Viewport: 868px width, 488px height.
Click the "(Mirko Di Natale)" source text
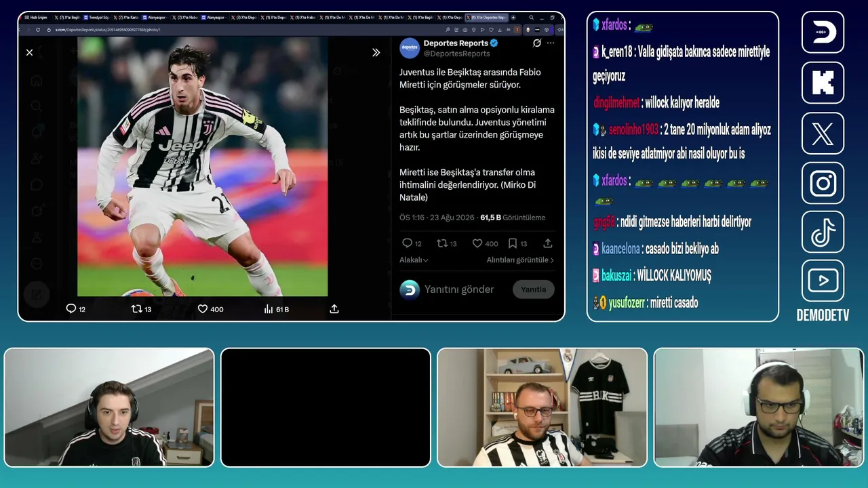(468, 191)
